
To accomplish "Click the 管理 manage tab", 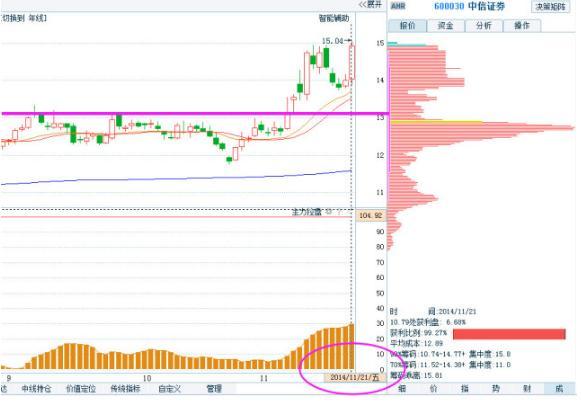I will (x=215, y=389).
